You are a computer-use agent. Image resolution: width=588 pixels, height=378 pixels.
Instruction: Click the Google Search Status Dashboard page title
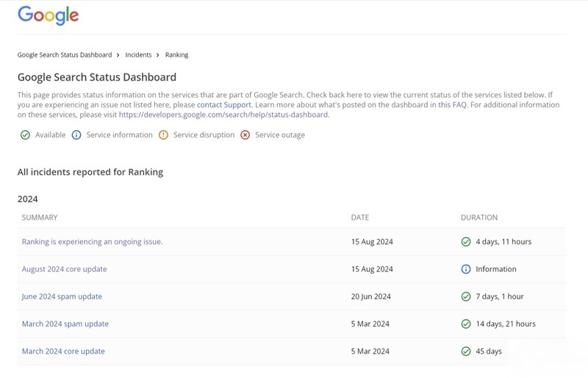[x=97, y=77]
